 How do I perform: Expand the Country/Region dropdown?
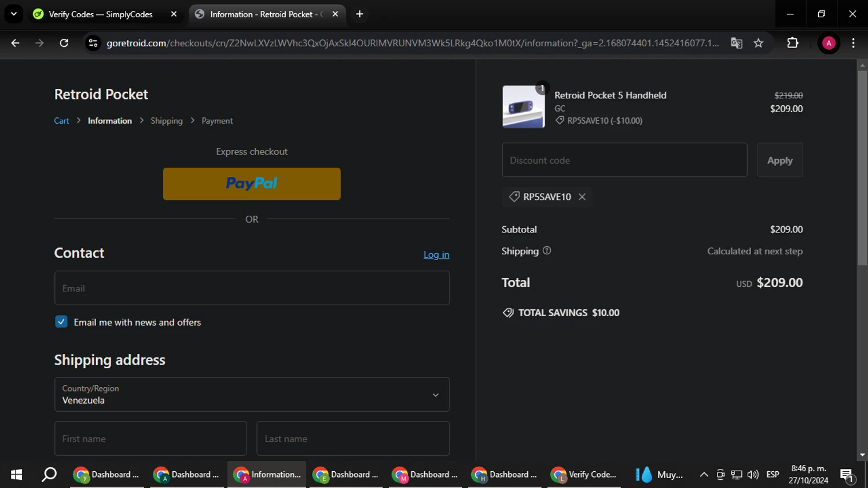(x=252, y=394)
